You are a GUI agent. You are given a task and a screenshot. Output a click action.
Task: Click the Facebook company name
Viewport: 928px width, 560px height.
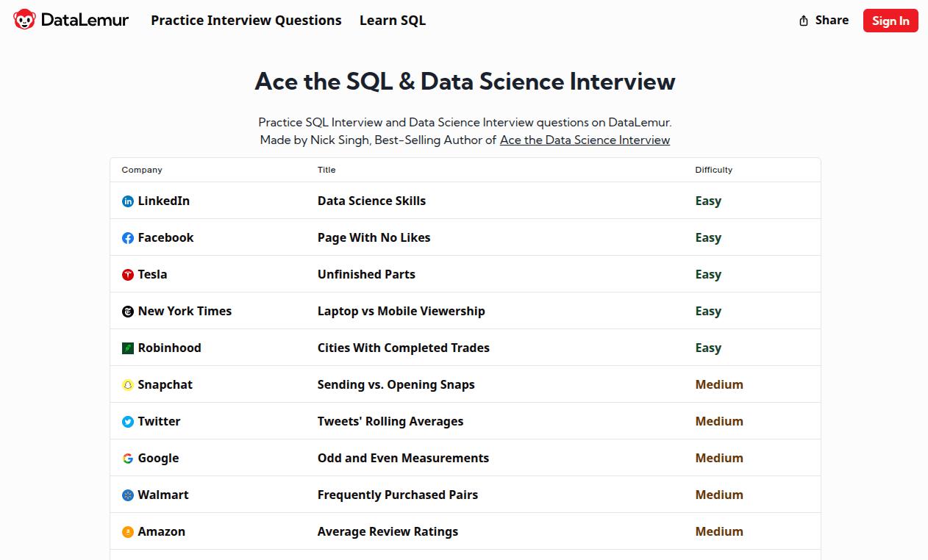point(166,237)
